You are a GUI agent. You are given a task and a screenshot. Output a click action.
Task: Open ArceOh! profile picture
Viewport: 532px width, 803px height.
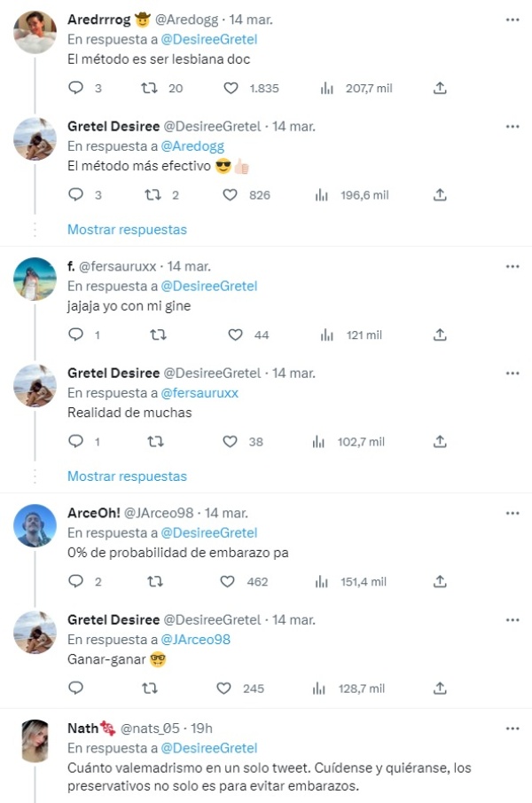pos(35,526)
